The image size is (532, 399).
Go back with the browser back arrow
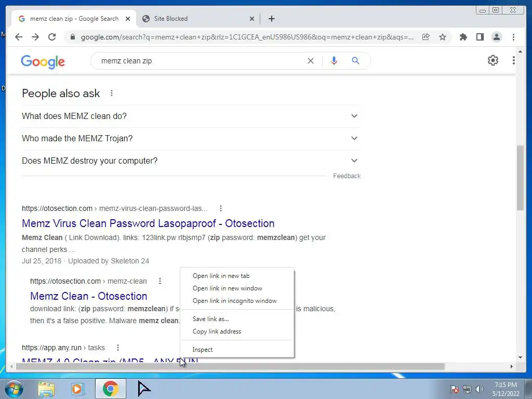(x=19, y=37)
